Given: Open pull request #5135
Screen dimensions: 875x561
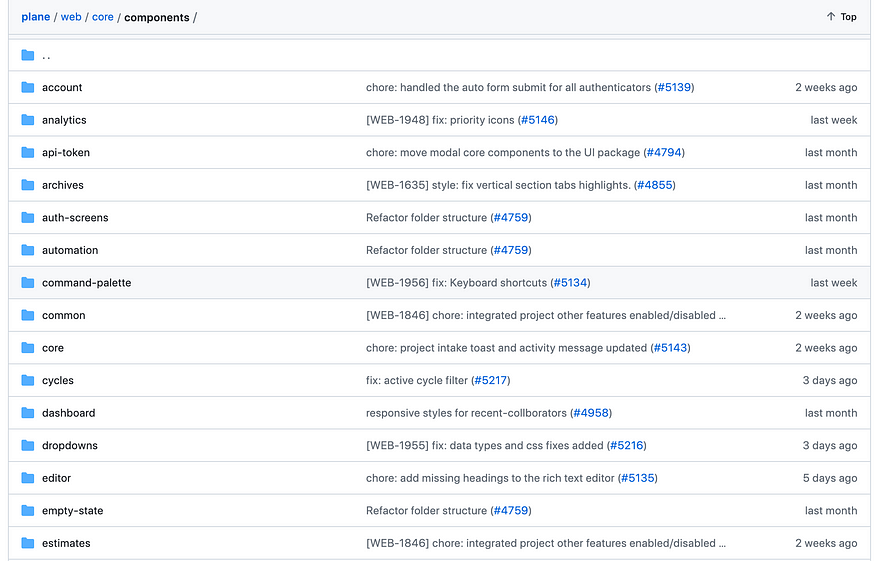Looking at the screenshot, I should click(x=637, y=478).
